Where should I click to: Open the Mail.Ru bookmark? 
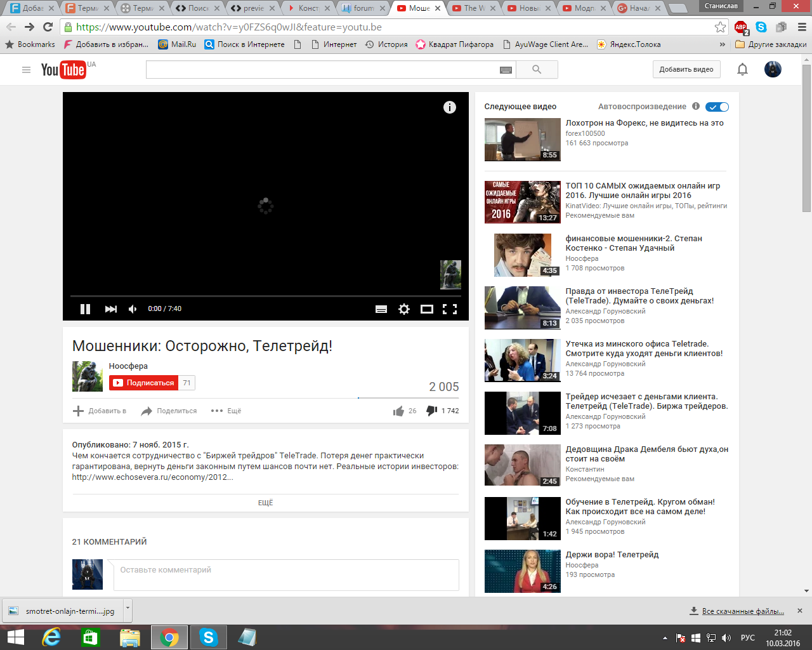177,44
